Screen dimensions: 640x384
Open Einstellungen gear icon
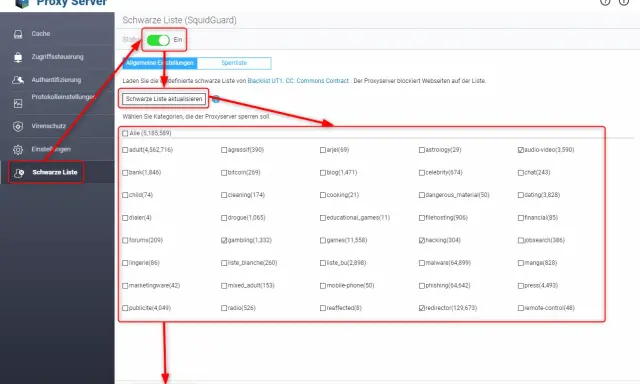(18, 150)
